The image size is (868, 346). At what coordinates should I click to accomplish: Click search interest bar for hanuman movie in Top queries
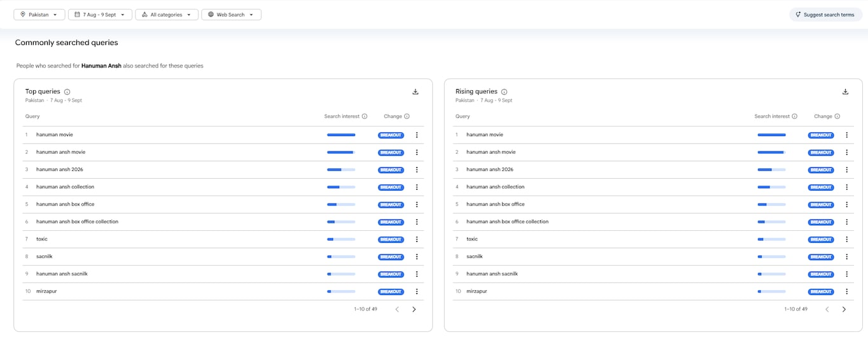[341, 135]
